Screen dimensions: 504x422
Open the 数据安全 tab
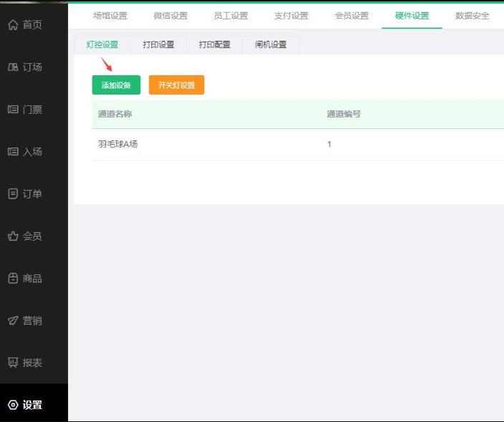point(472,16)
